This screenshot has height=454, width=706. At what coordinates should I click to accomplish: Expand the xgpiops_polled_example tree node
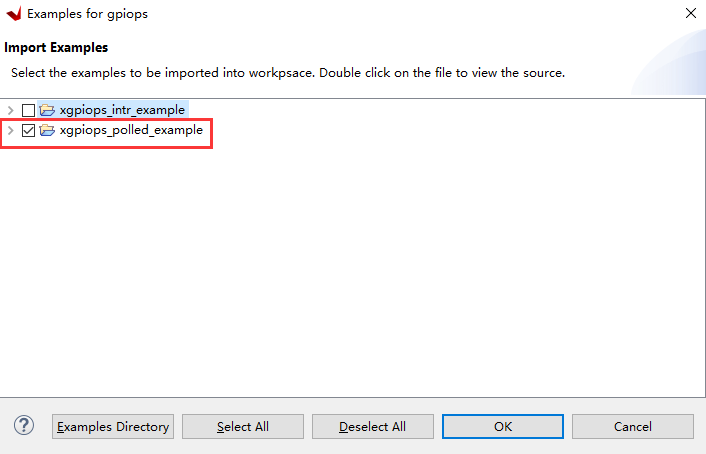pyautogui.click(x=11, y=131)
